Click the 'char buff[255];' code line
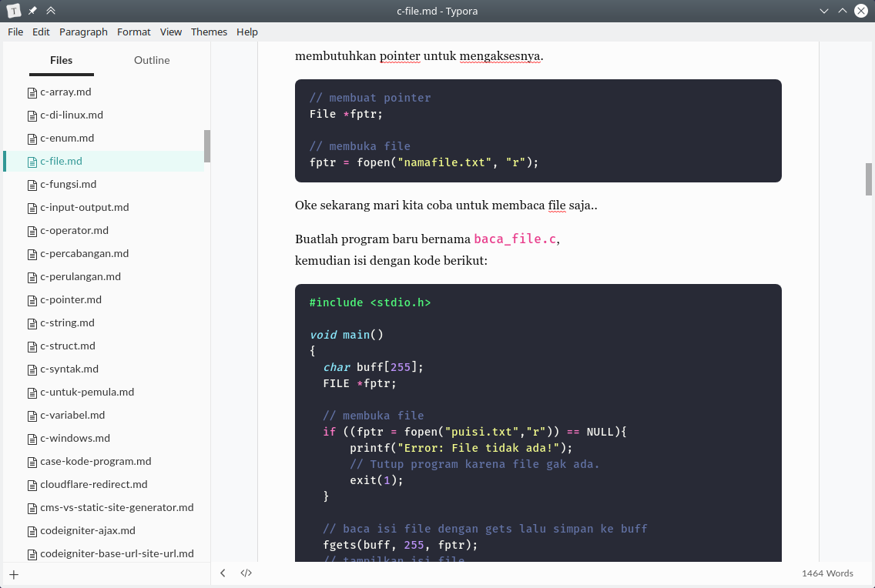This screenshot has width=875, height=588. point(374,367)
